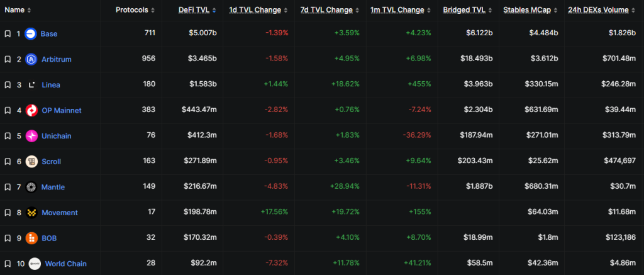Image resolution: width=644 pixels, height=275 pixels.
Task: Click the OP Mainnet logo icon
Action: point(31,110)
